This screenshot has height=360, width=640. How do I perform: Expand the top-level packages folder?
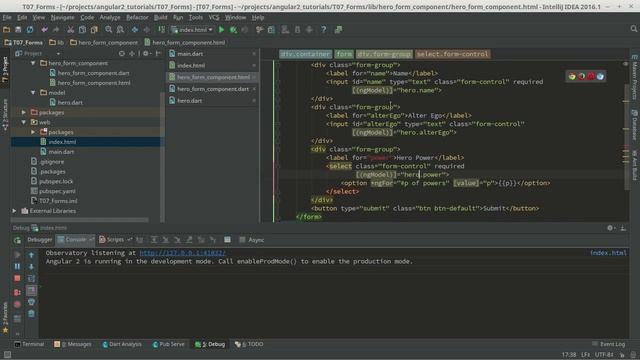pyautogui.click(x=24, y=112)
